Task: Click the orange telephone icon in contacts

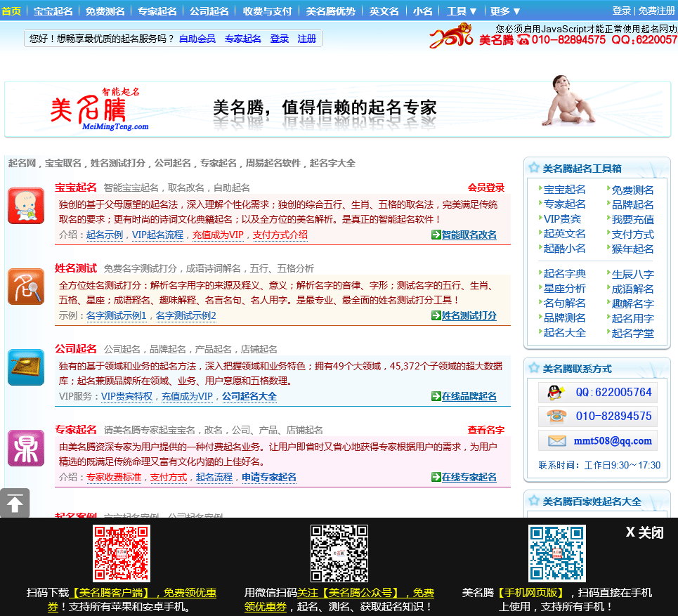Action: 556,416
